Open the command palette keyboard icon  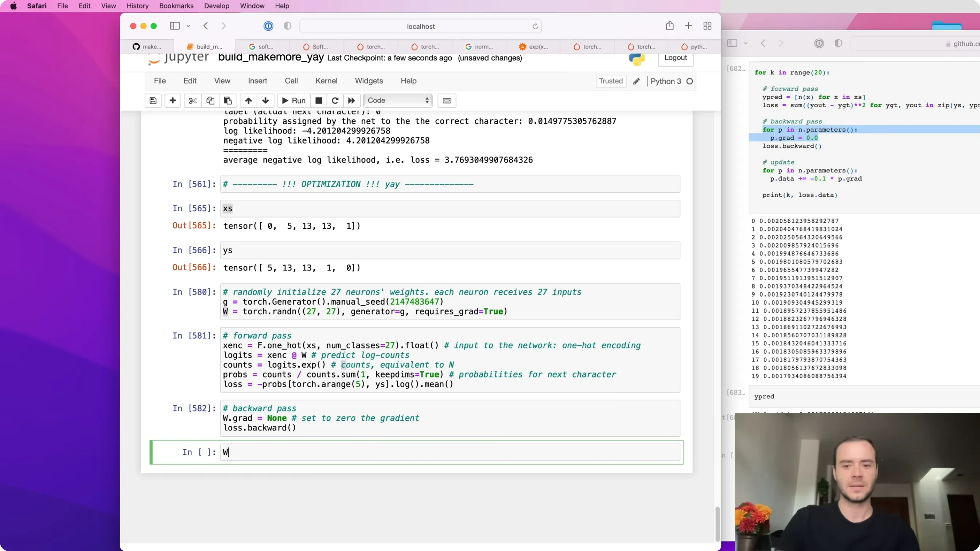coord(447,100)
